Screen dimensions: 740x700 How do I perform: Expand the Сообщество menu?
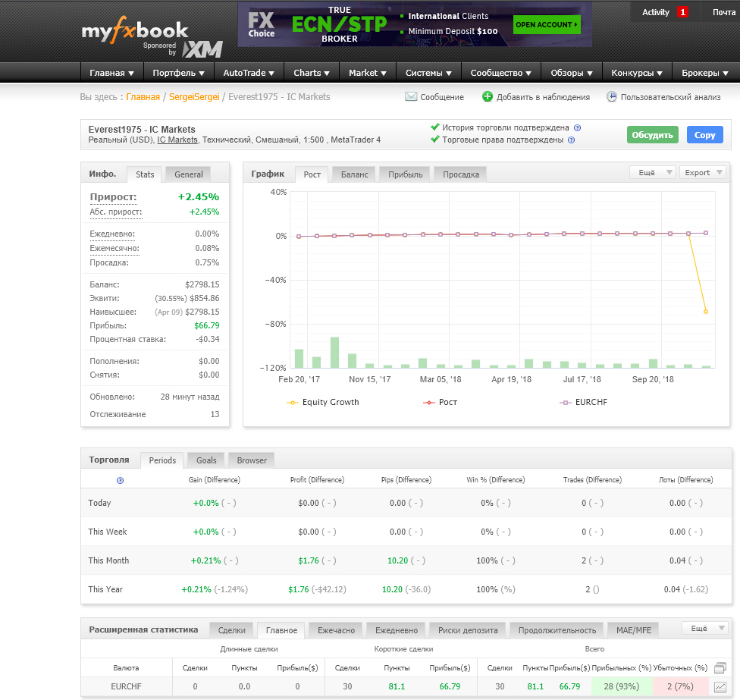tap(500, 73)
